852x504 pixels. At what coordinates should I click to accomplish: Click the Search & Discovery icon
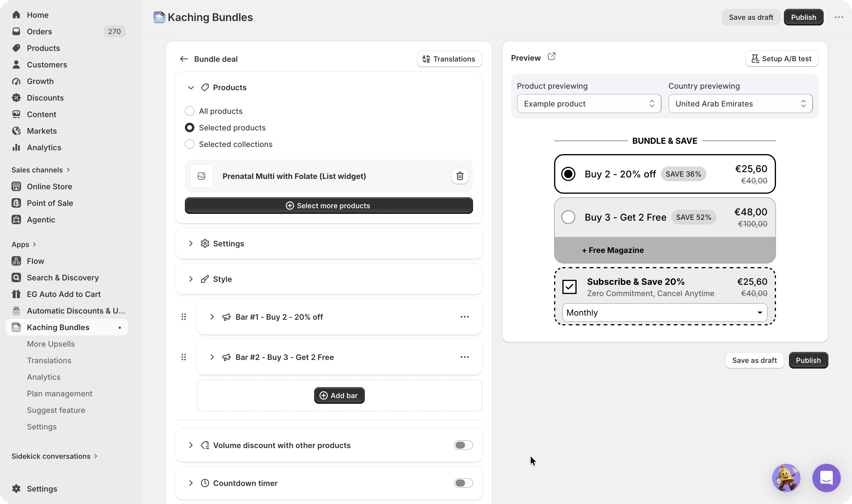(x=16, y=278)
